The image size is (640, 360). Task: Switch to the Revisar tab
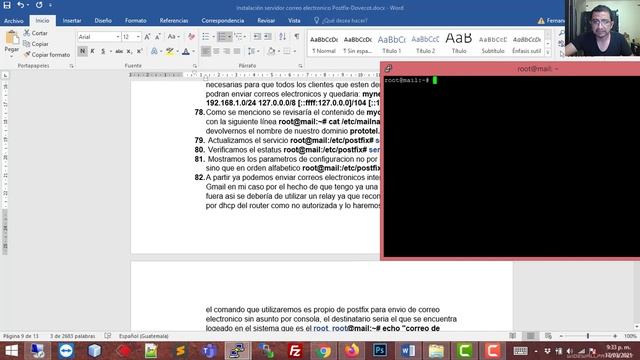[266, 20]
